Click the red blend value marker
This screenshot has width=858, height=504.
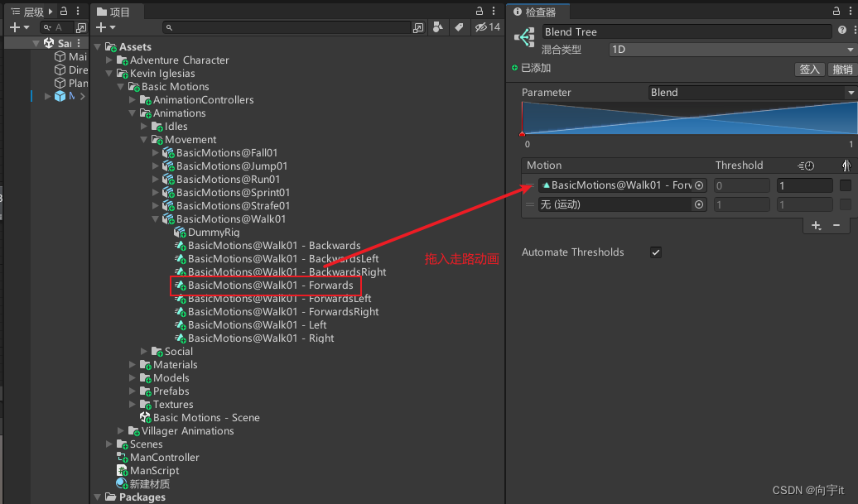(x=522, y=133)
